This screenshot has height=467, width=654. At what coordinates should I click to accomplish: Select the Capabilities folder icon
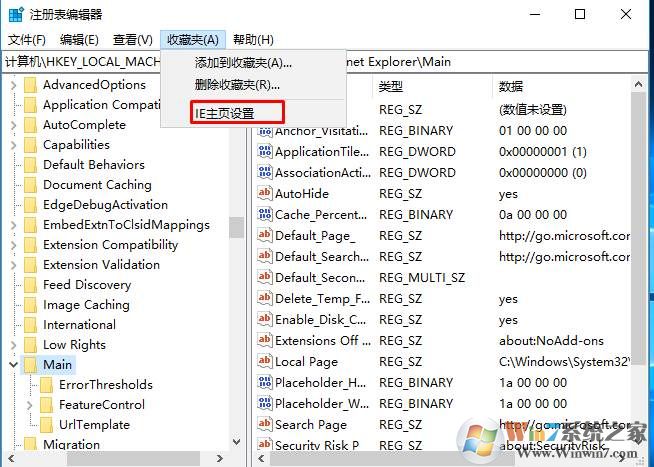30,145
